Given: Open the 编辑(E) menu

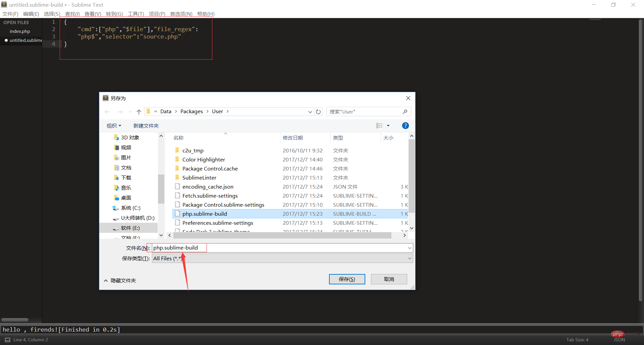Looking at the screenshot, I should [x=31, y=14].
